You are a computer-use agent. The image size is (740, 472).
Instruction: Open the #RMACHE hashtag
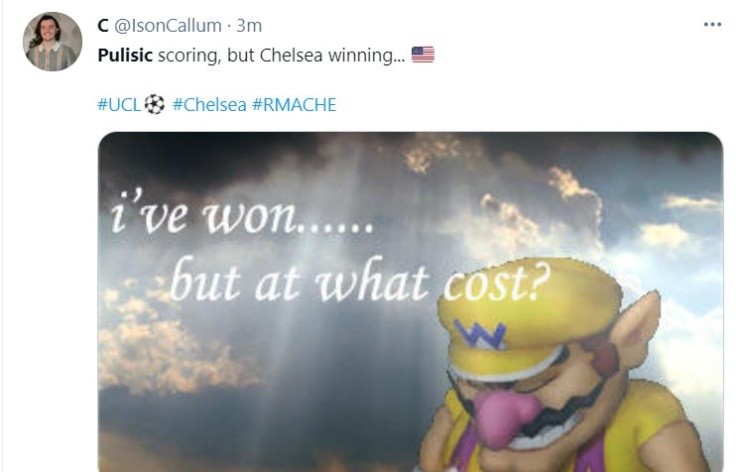pyautogui.click(x=294, y=104)
